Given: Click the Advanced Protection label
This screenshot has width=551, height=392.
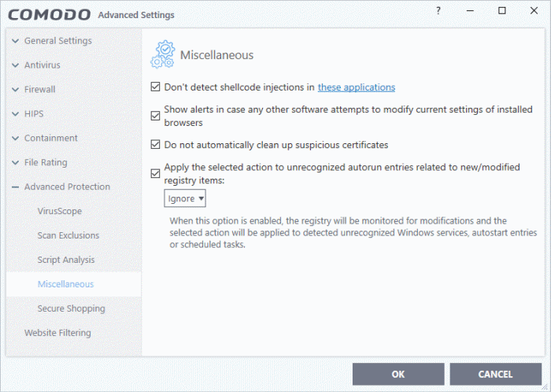Looking at the screenshot, I should coord(67,187).
